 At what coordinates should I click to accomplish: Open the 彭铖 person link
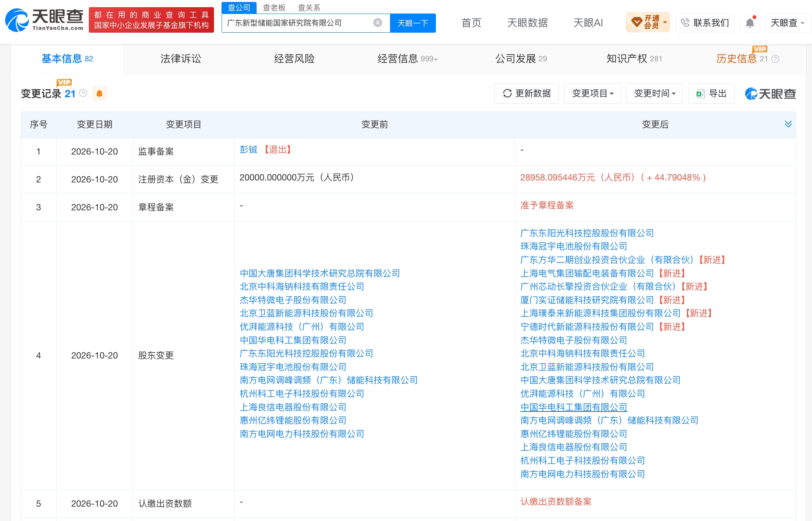(249, 150)
